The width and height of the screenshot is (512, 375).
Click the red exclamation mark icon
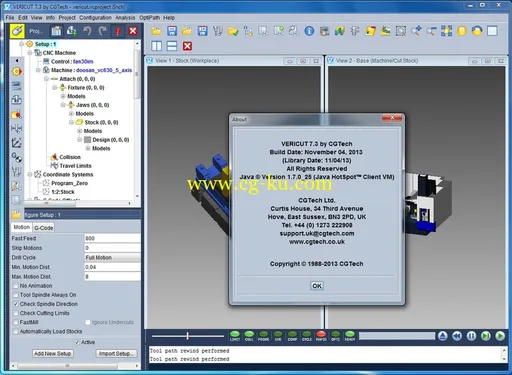pyautogui.click(x=118, y=31)
